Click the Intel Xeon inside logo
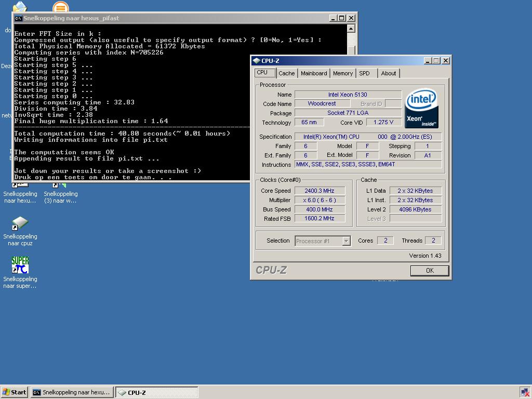This screenshot has width=532, height=399. point(421,108)
